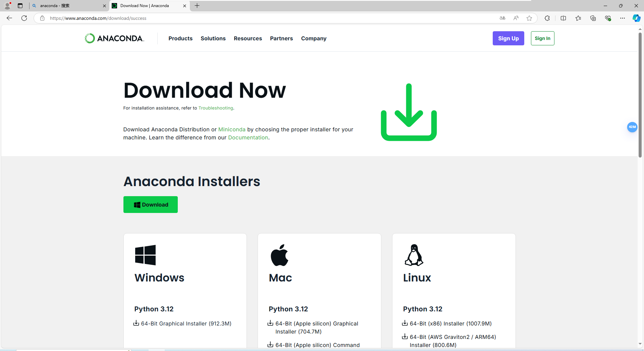View site information lock icon
Viewport: 644px width, 351px height.
click(42, 18)
